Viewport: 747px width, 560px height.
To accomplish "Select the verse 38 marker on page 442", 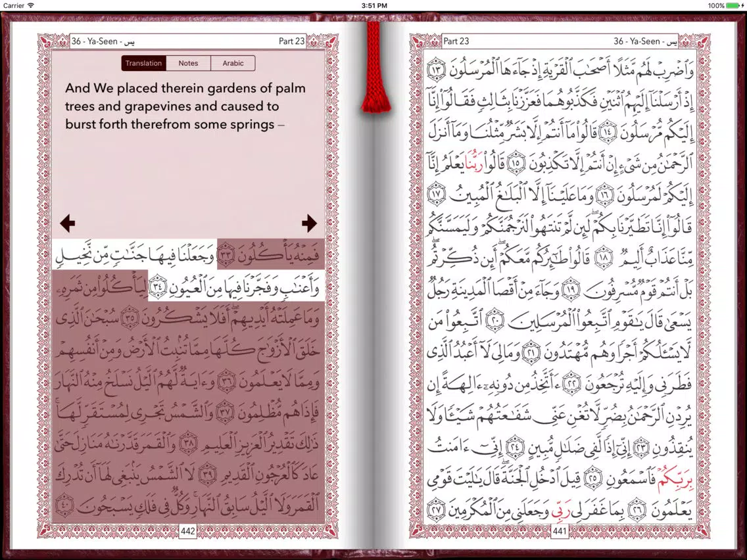I will 189,443.
